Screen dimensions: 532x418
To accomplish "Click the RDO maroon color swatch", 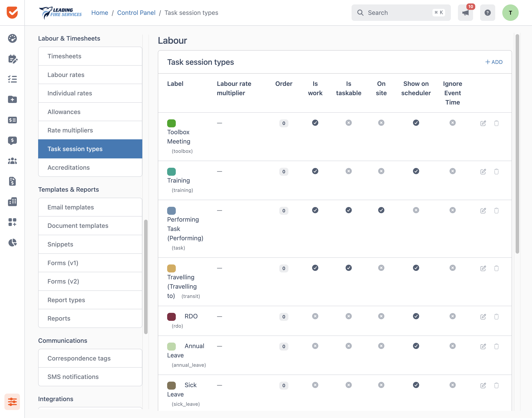I will 171,317.
